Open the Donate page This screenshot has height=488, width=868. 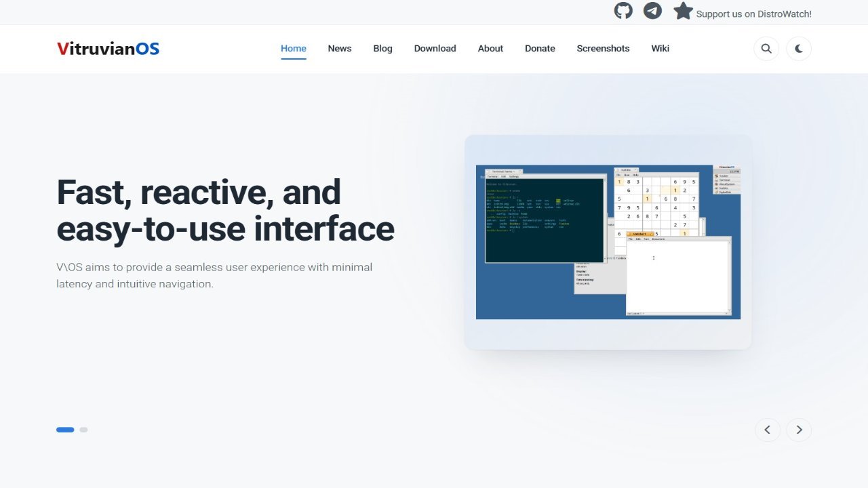pos(540,49)
